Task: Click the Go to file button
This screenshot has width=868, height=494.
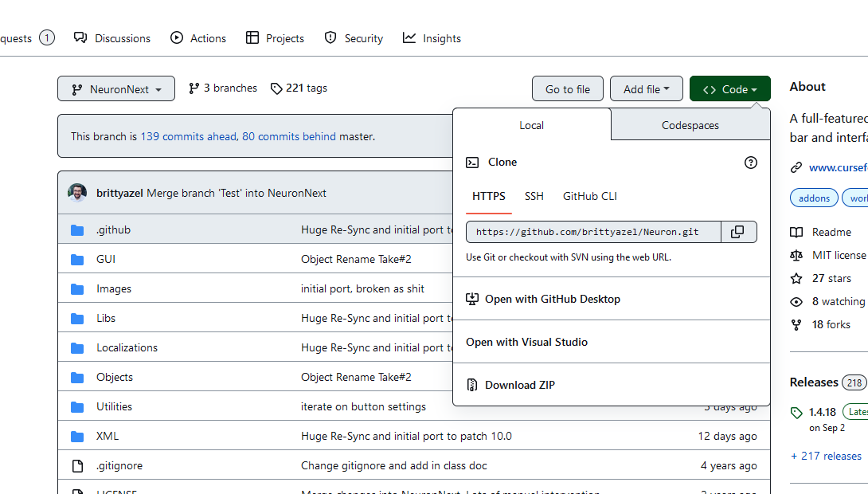Action: pyautogui.click(x=568, y=89)
